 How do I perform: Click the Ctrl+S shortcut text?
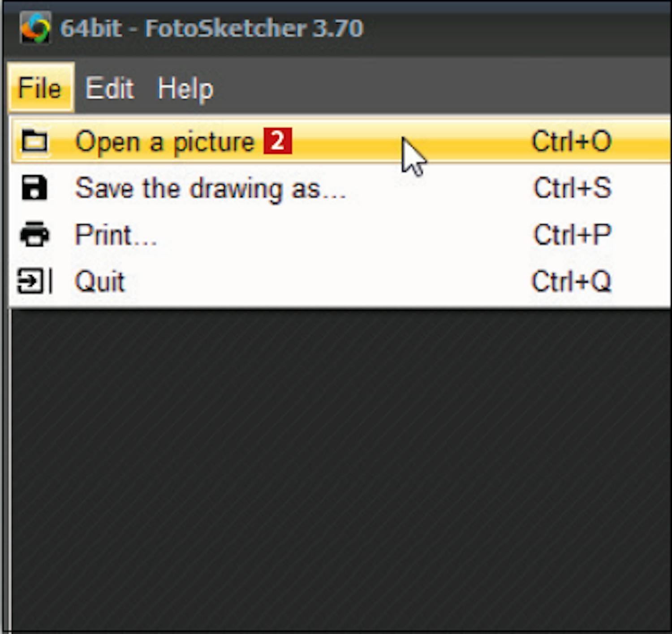572,188
